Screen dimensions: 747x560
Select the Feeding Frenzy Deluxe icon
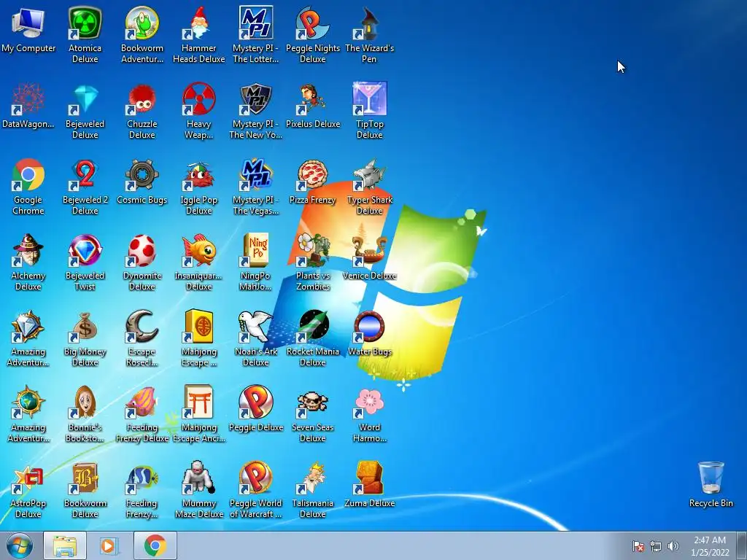tap(142, 402)
